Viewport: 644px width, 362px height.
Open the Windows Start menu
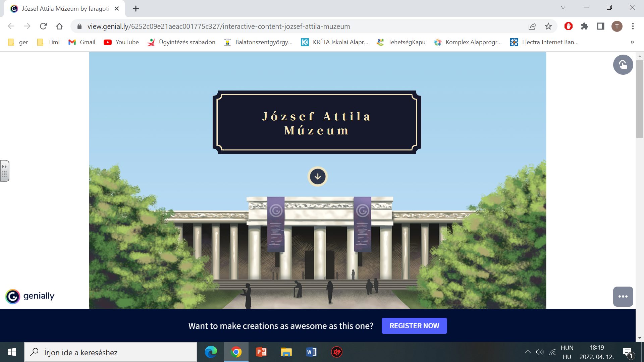pyautogui.click(x=12, y=352)
